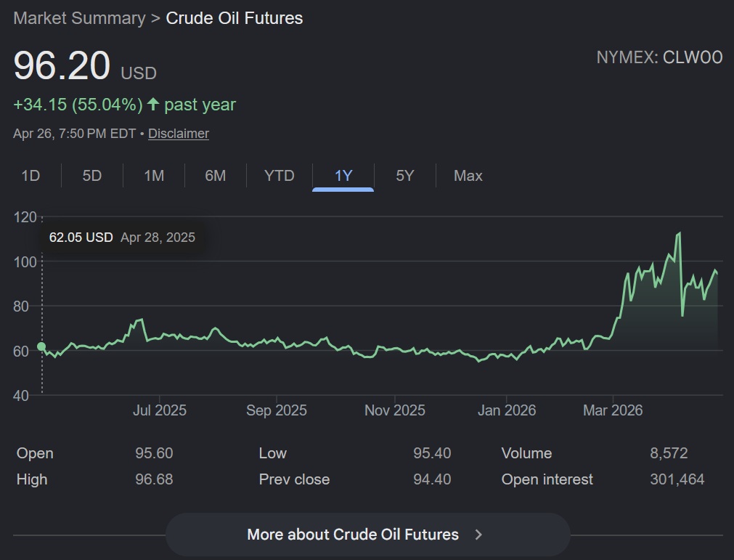Open the Disclaimer link

pos(179,134)
